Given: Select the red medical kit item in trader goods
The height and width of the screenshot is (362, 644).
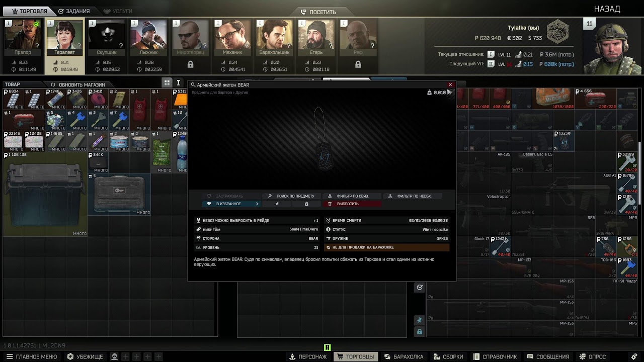Looking at the screenshot, I should (24, 121).
